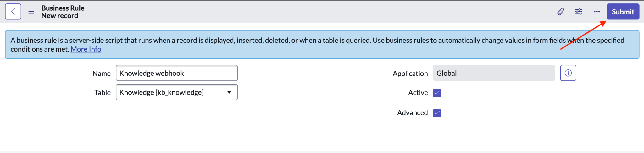Click the Application field showing Global

click(494, 73)
